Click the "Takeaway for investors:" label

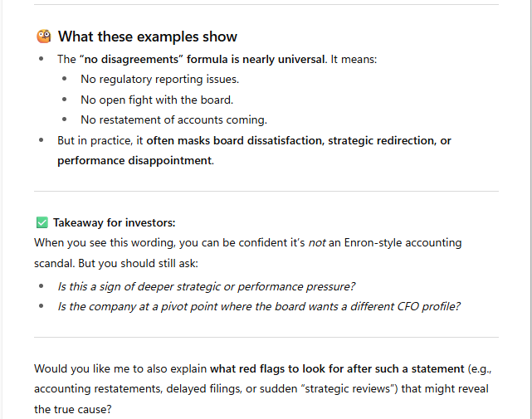115,222
